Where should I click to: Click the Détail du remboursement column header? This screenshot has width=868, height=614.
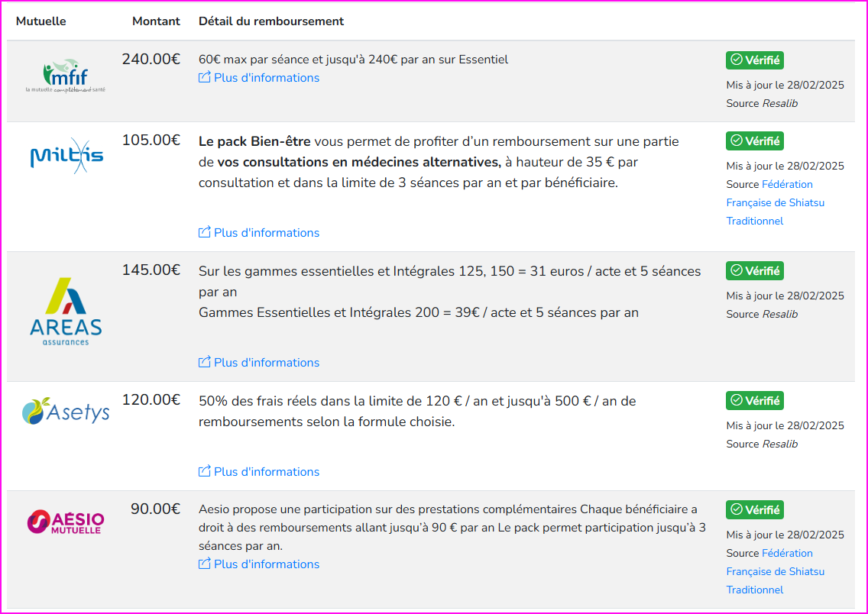[x=271, y=21]
